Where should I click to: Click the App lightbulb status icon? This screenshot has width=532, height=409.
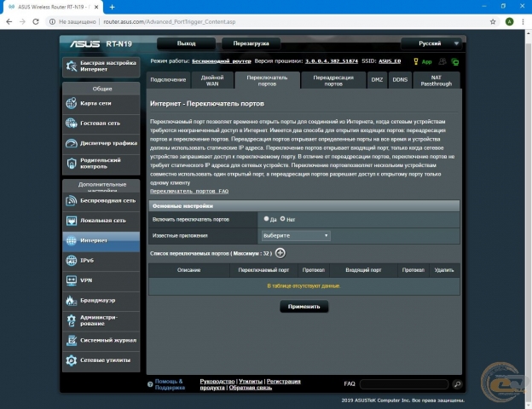416,61
